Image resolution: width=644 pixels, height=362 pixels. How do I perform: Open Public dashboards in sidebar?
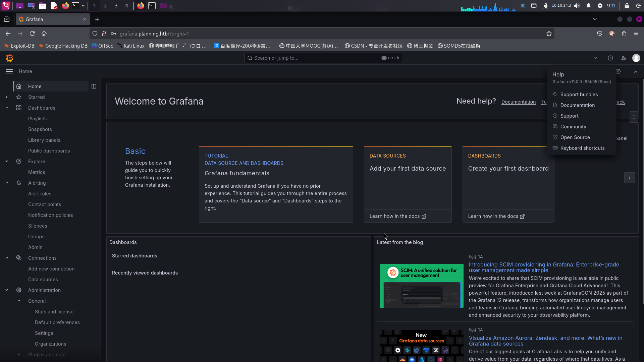(x=49, y=151)
